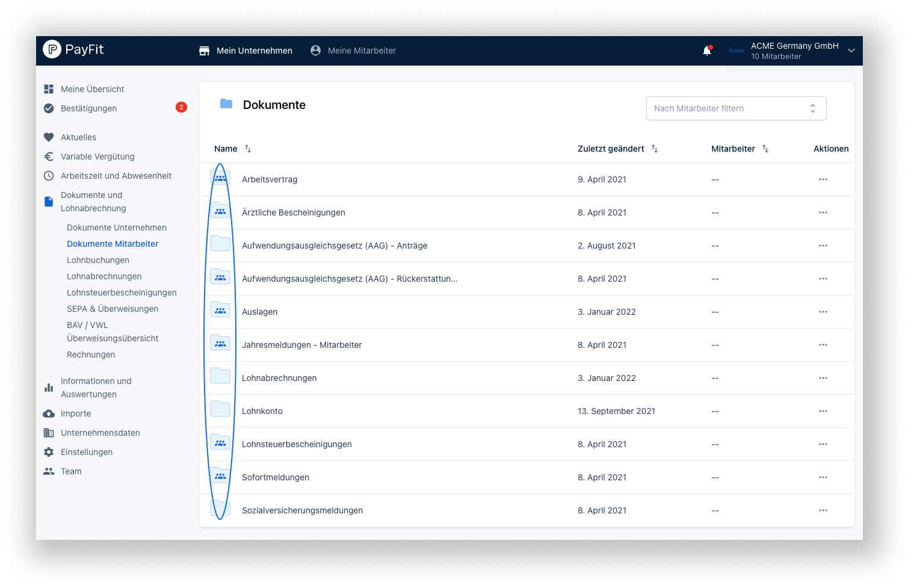The width and height of the screenshot is (911, 588).
Task: Open the Aufwendungsausgleichsgesetz (AAG) - Rückerstattun... folder
Action: (350, 279)
